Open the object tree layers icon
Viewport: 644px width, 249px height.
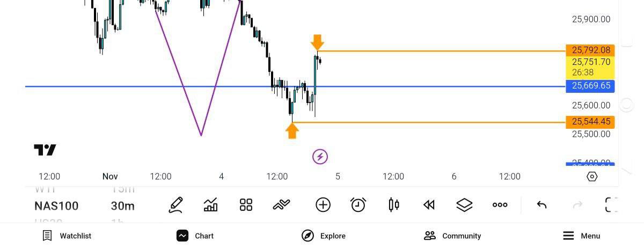click(x=464, y=205)
